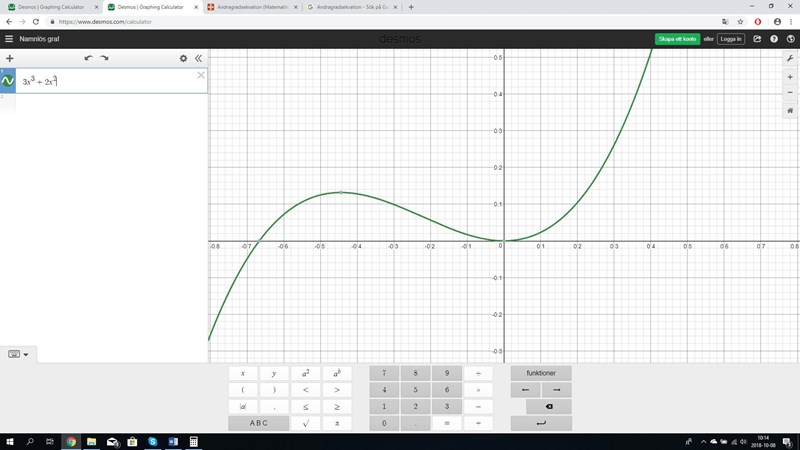800x450 pixels.
Task: Click the Logga in button
Action: click(x=732, y=39)
